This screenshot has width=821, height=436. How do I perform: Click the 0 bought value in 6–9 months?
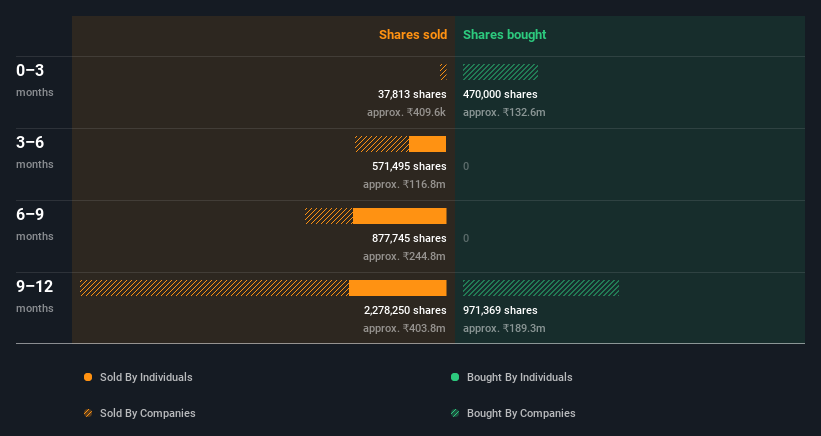coord(466,239)
